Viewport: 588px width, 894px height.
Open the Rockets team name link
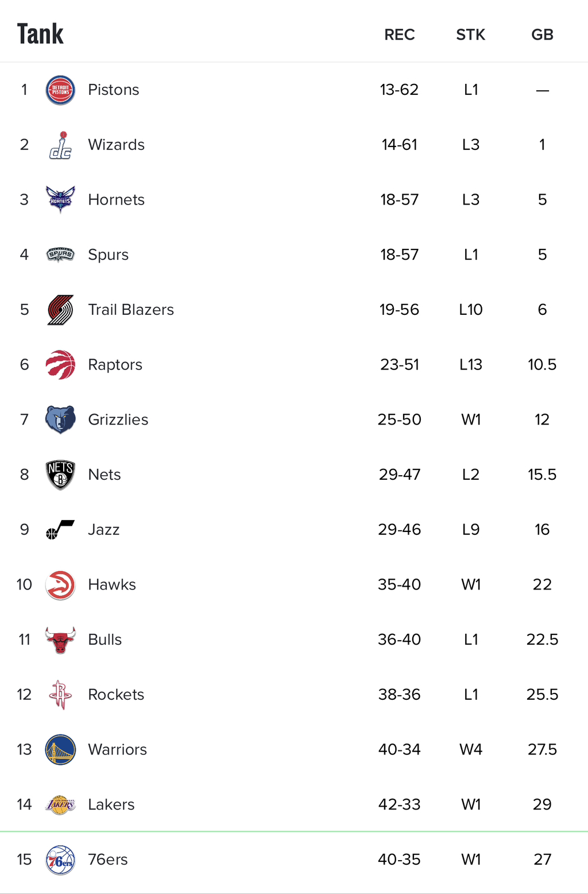116,695
